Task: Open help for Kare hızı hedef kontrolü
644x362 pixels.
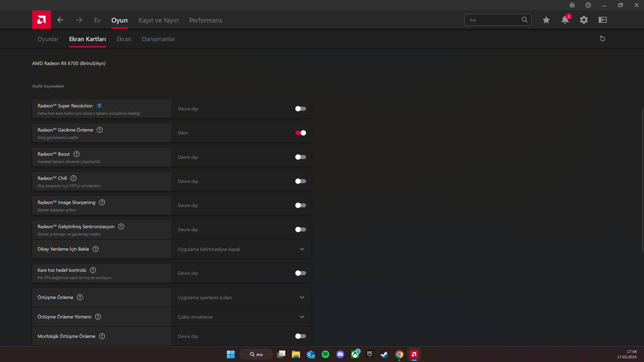Action: [x=93, y=270]
